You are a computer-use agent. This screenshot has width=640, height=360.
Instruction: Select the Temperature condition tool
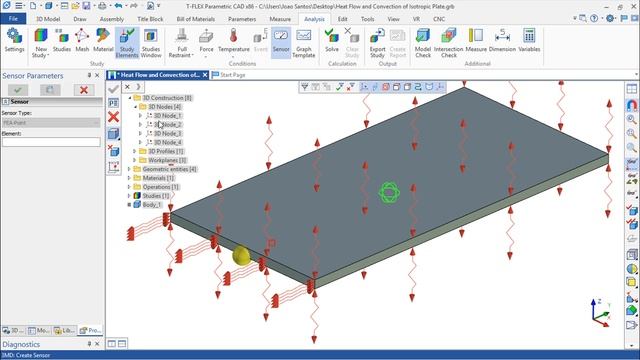click(x=233, y=41)
